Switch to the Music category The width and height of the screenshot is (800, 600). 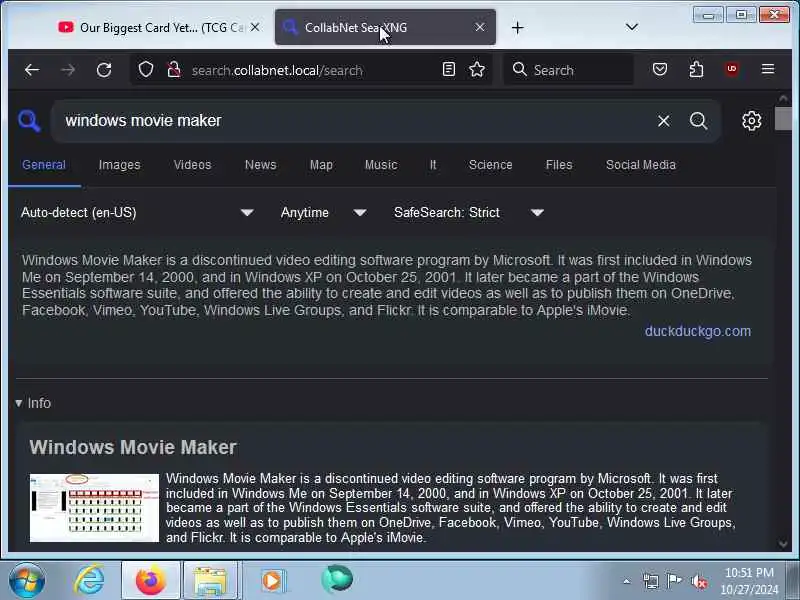(381, 165)
